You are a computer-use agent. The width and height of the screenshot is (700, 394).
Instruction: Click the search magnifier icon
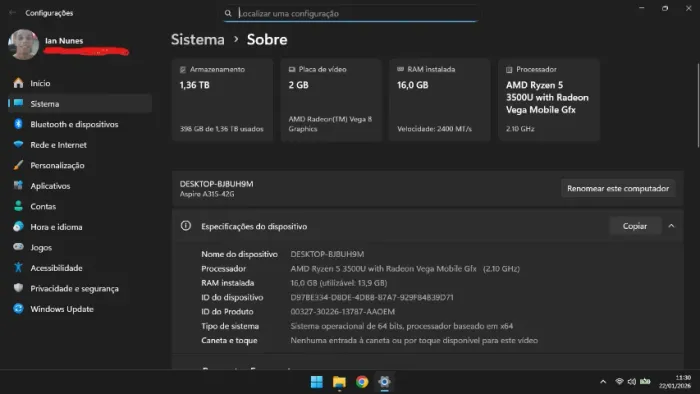(x=228, y=13)
